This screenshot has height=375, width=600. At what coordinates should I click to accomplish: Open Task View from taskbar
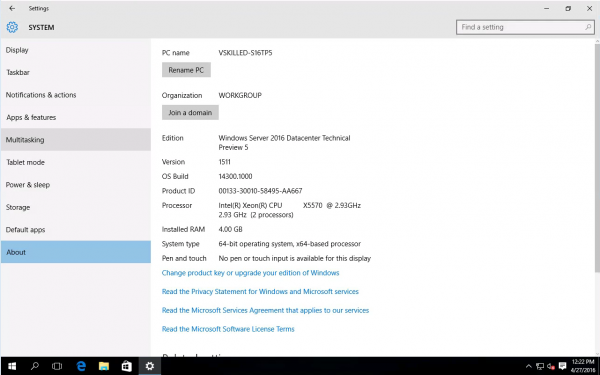tap(57, 366)
